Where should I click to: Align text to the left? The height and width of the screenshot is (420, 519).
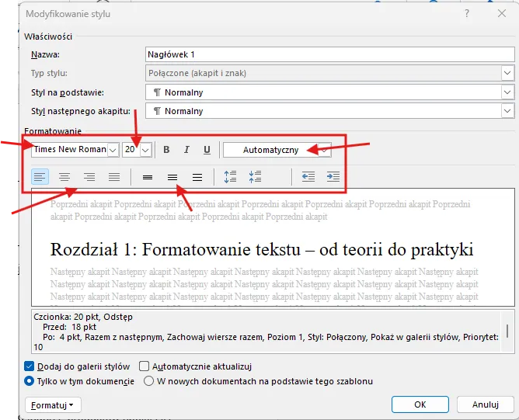[x=40, y=177]
